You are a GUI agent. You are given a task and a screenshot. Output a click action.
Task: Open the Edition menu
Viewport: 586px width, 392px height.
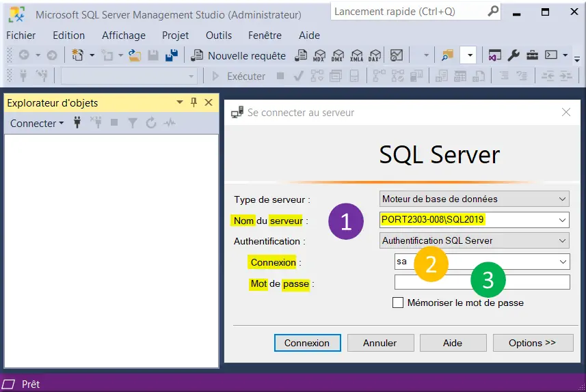point(69,36)
